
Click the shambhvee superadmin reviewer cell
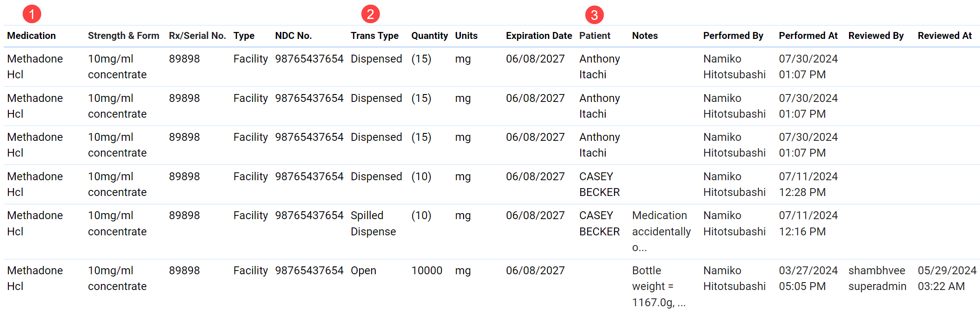877,278
